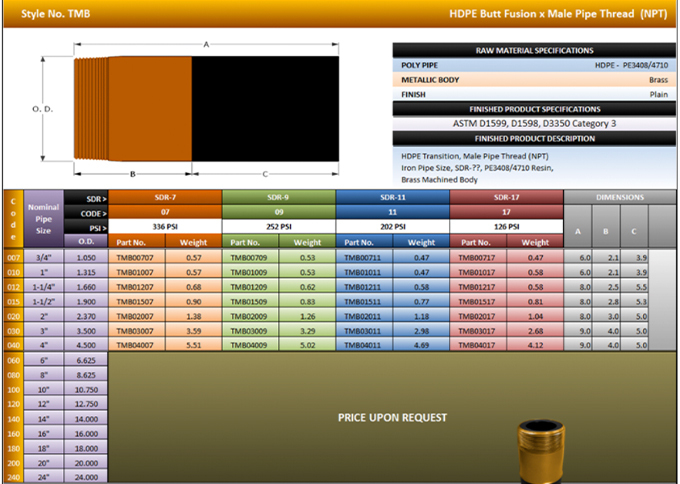Switch to the green SDR-9 column header
This screenshot has width=680, height=484.
coord(278,198)
